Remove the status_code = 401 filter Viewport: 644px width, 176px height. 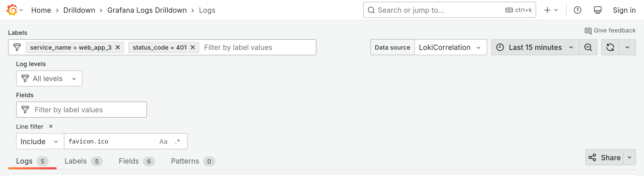(x=193, y=47)
